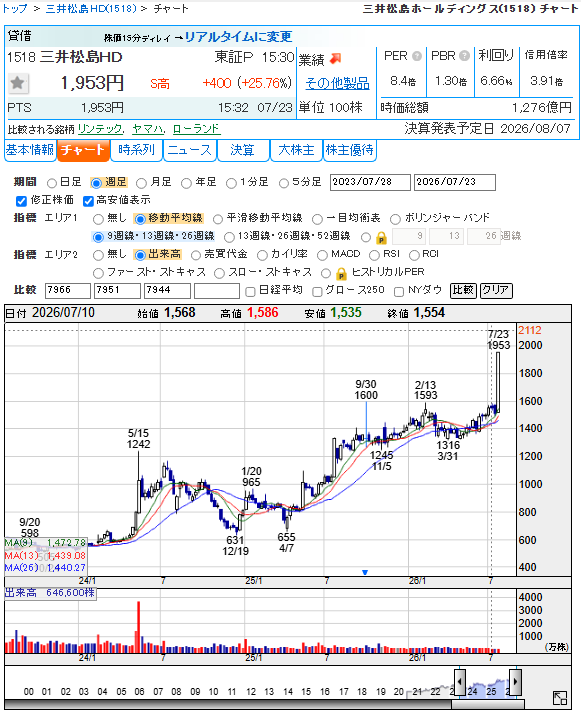Enable グロース250 comparison checkbox
581x714 pixels.
coord(317,291)
